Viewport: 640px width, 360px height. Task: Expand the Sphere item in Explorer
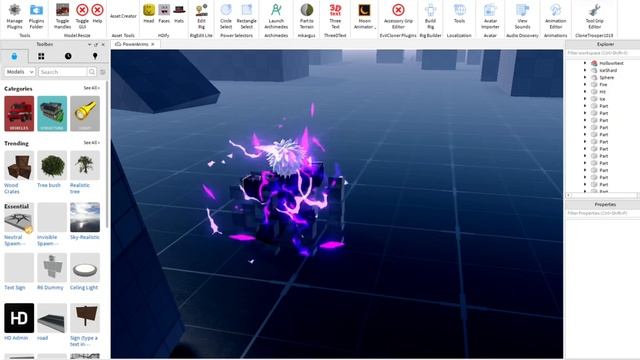(585, 78)
